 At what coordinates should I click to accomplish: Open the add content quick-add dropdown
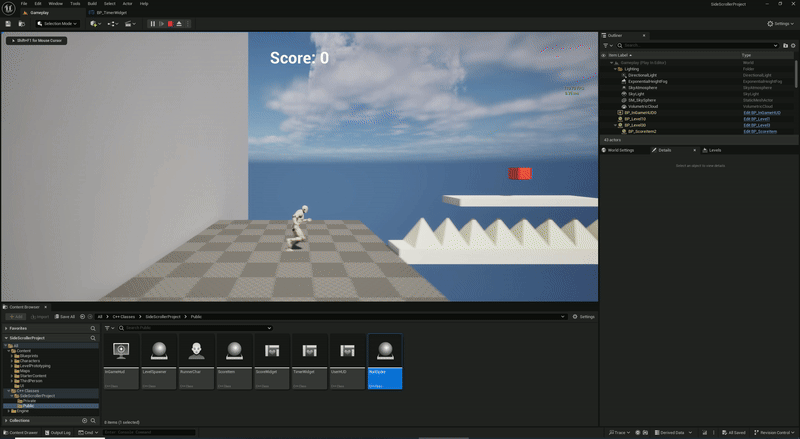click(95, 23)
